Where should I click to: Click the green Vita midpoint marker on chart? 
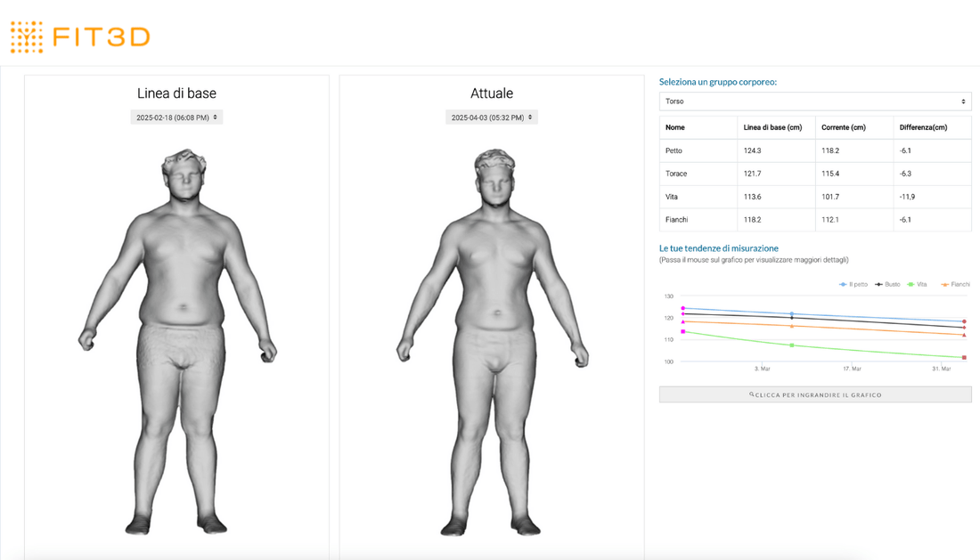click(x=791, y=345)
